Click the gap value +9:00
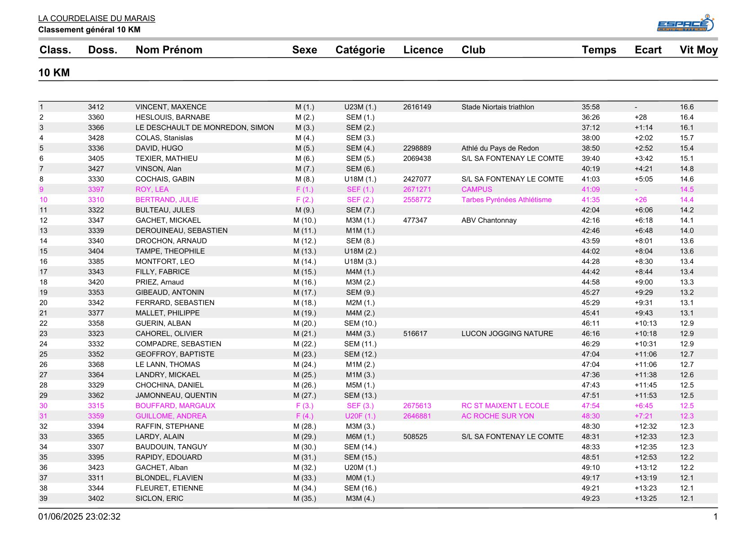The height and width of the screenshot is (535, 756). 644,283
